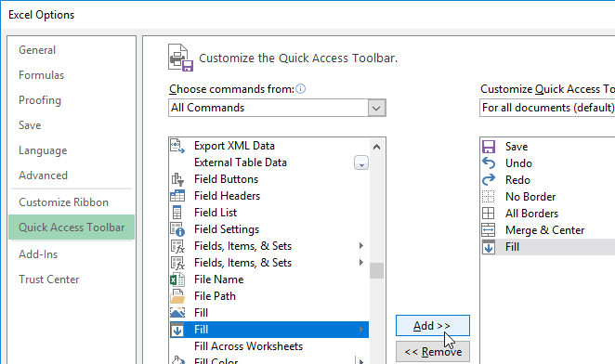Select Fill Across Worksheets command
Viewport: 615px width, 364px height.
[269, 346]
